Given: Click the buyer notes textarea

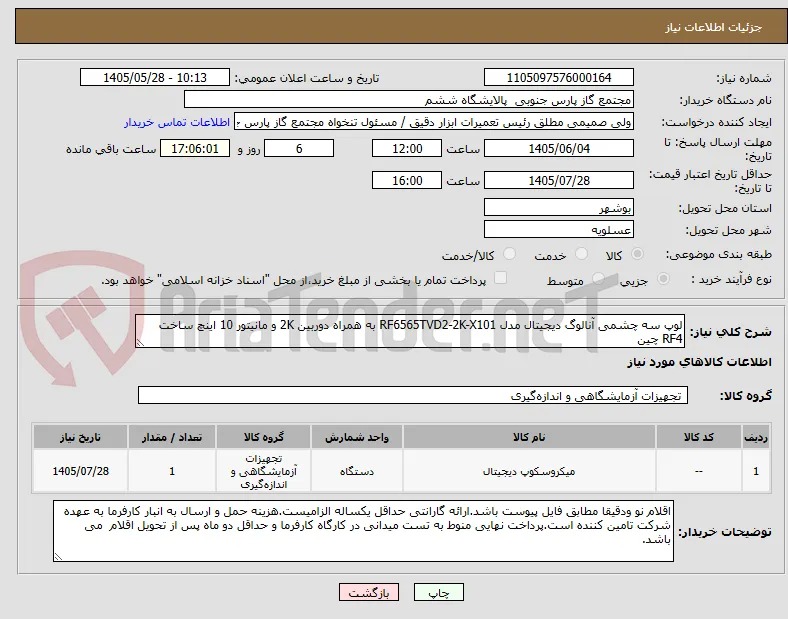Looking at the screenshot, I should click(x=363, y=531).
